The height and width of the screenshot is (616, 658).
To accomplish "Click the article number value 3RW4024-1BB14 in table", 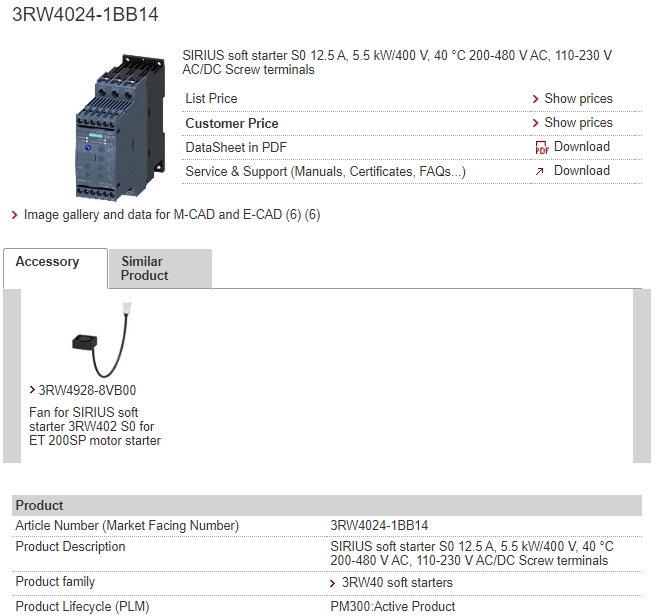I will (x=379, y=525).
